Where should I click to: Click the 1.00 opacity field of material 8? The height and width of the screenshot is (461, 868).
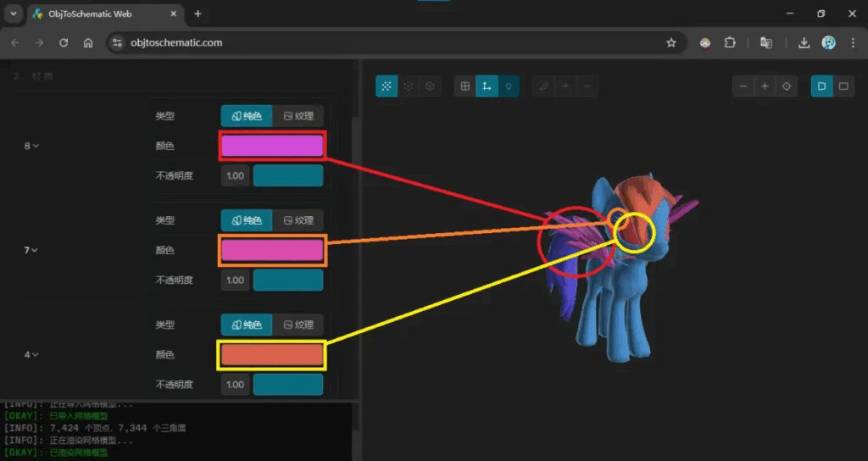[236, 175]
